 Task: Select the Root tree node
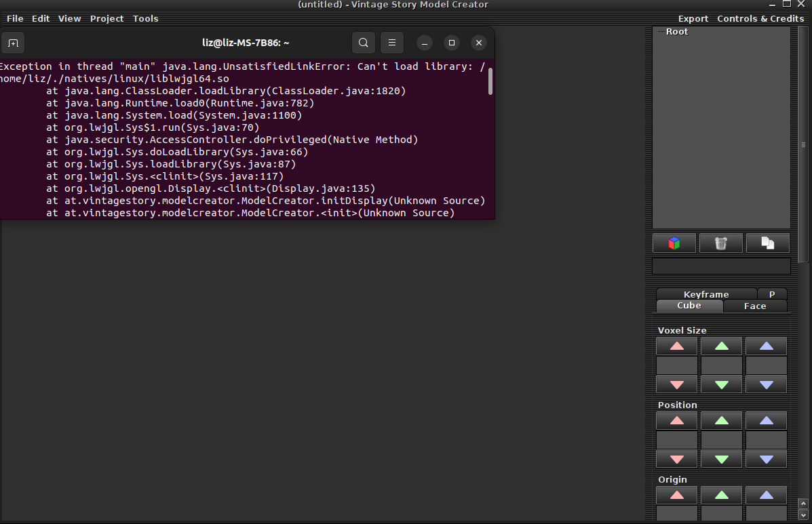(x=676, y=32)
